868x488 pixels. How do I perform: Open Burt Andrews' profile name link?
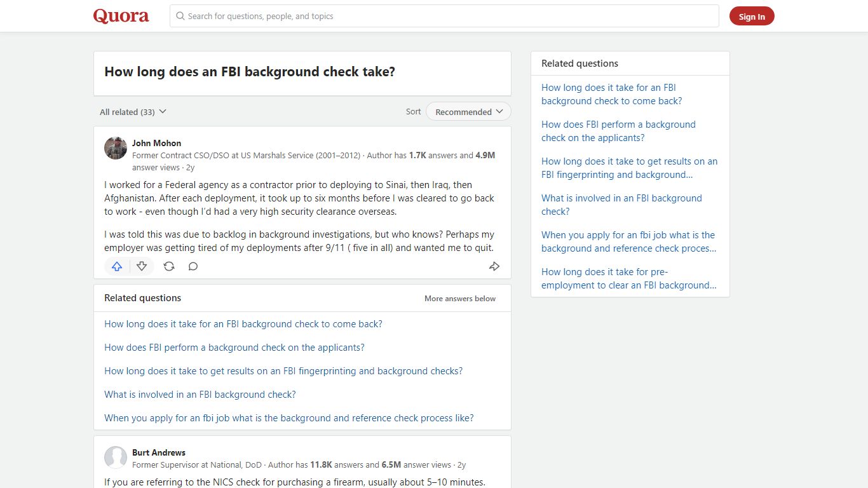(159, 452)
